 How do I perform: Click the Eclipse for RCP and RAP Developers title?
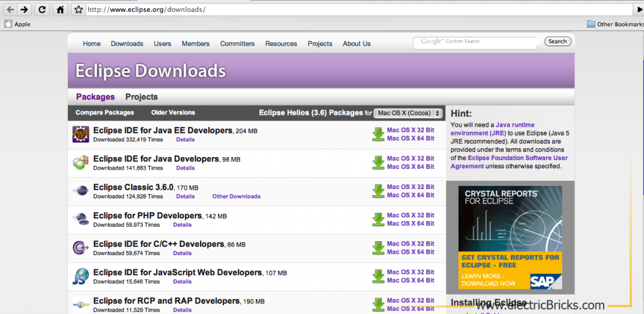pyautogui.click(x=166, y=301)
